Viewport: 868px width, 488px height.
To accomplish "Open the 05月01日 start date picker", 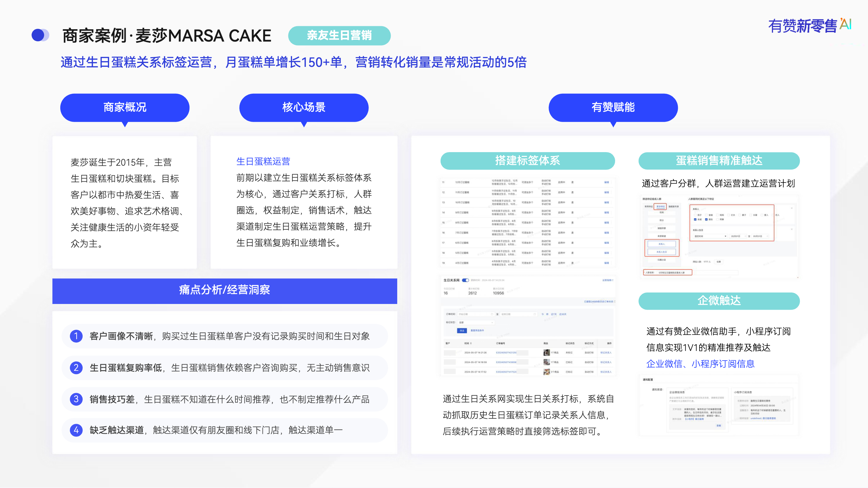I will pyautogui.click(x=738, y=236).
